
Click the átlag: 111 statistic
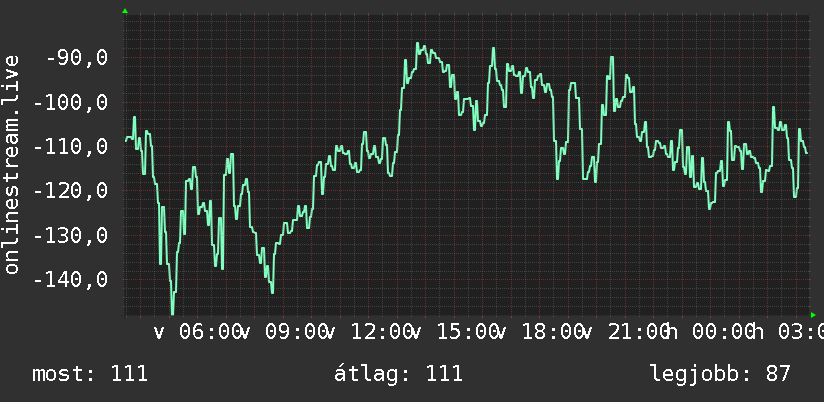tap(398, 373)
